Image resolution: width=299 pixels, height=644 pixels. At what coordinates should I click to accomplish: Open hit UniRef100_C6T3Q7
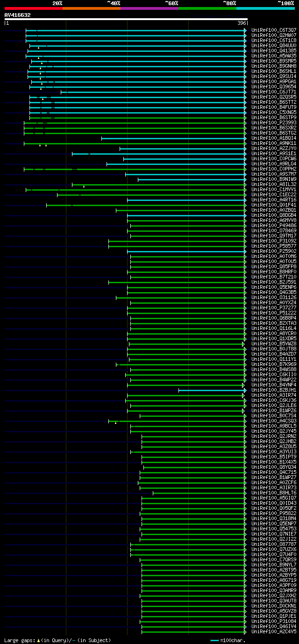coord(274,30)
